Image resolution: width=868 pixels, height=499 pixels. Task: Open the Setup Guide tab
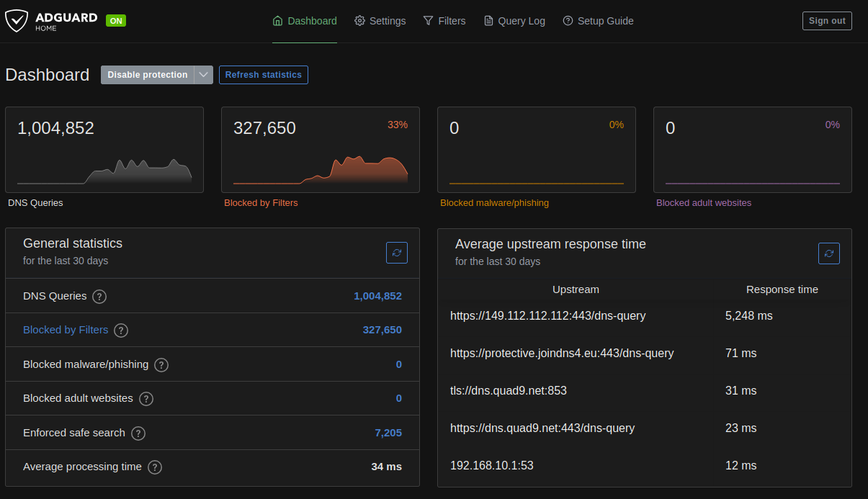tap(598, 21)
